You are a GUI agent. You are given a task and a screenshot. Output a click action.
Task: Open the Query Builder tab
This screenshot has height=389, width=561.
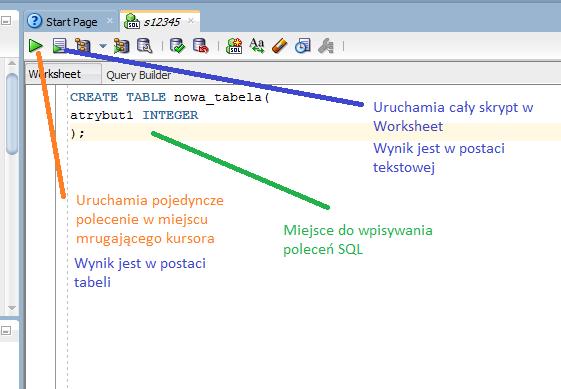[139, 75]
